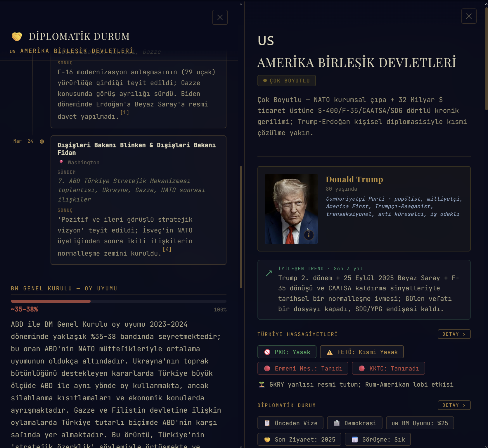Click the warning icon beside FETÖ: Kısmi Yasak

[x=329, y=352]
